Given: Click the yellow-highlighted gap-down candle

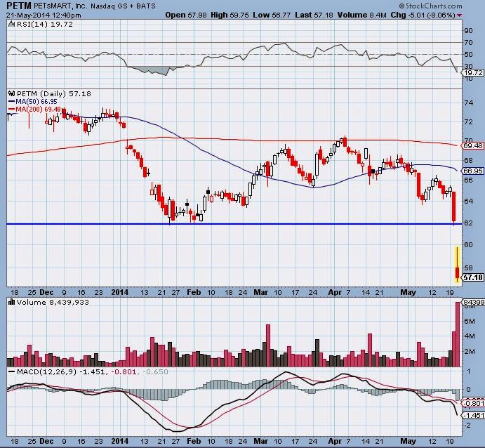Looking at the screenshot, I should [x=458, y=265].
